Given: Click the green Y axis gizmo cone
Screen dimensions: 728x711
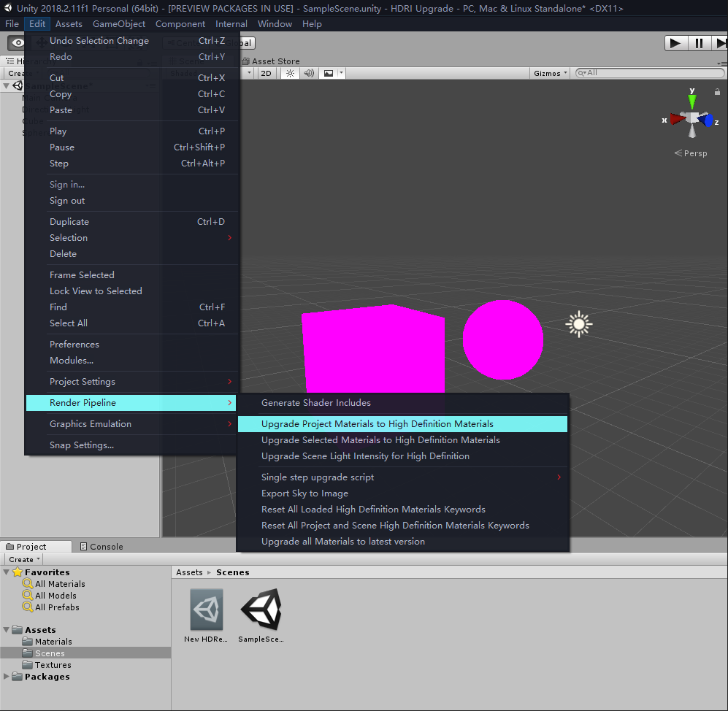Looking at the screenshot, I should [692, 101].
